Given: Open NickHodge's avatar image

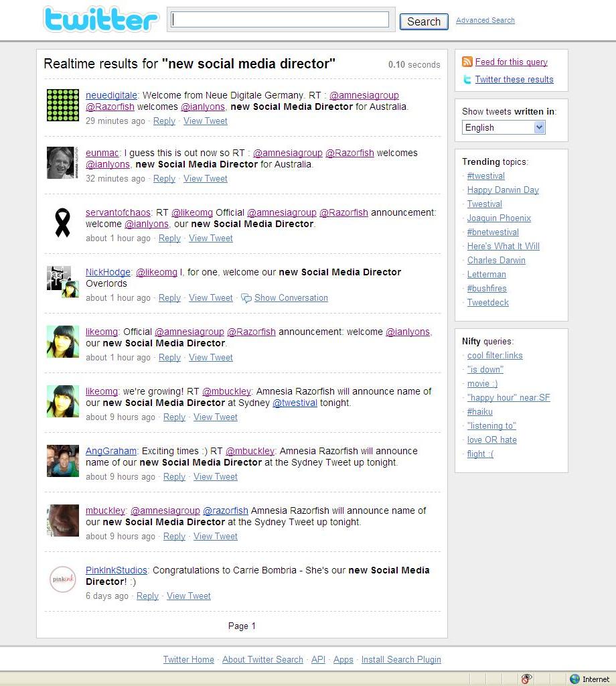Looking at the screenshot, I should point(63,282).
